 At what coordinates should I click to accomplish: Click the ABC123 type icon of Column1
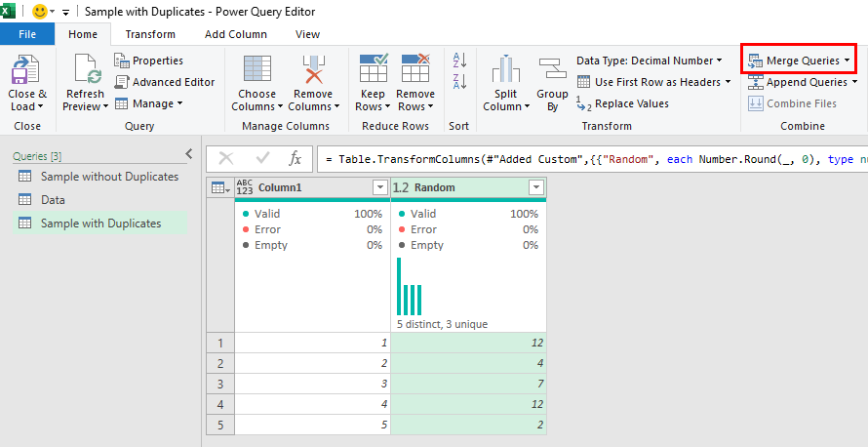pos(244,187)
